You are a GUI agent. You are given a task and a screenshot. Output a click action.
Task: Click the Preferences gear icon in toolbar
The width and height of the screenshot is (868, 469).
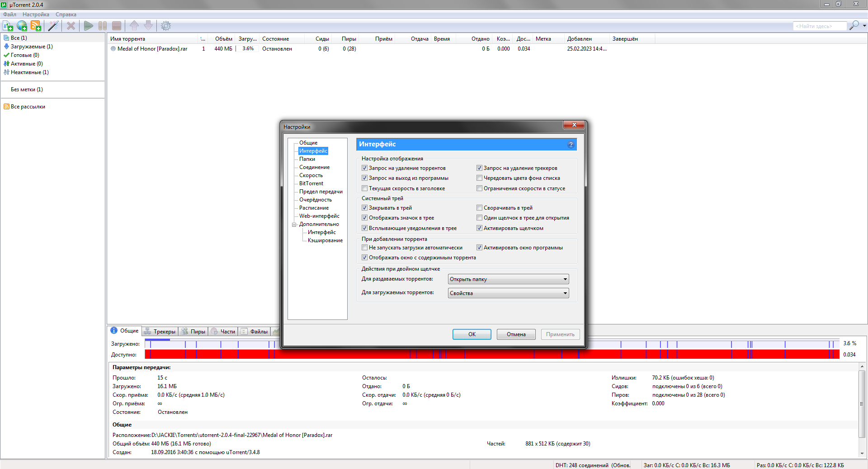[x=166, y=26]
